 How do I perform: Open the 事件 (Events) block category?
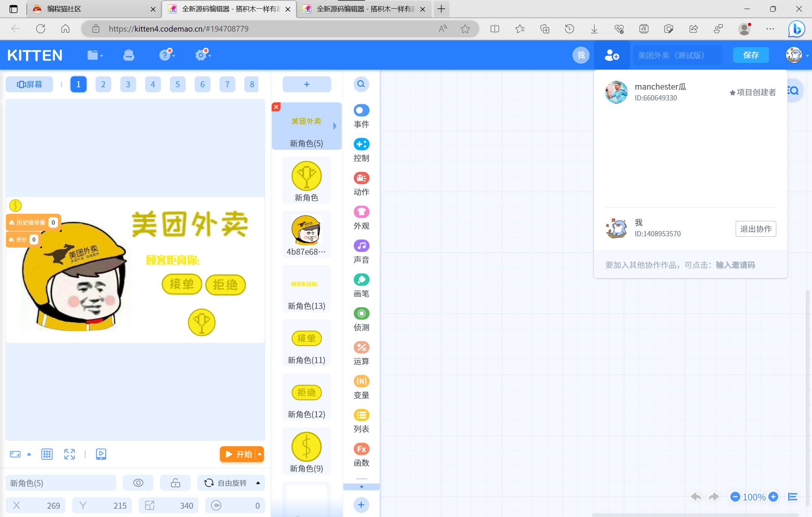(x=361, y=116)
